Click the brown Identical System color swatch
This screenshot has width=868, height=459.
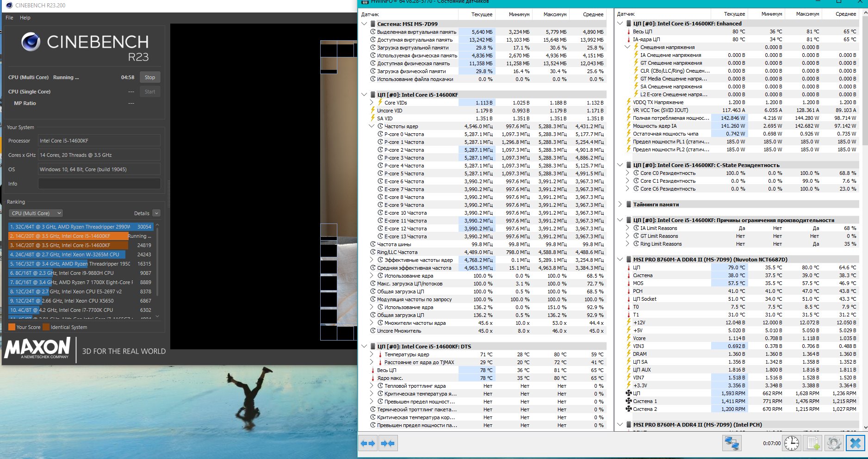point(46,327)
